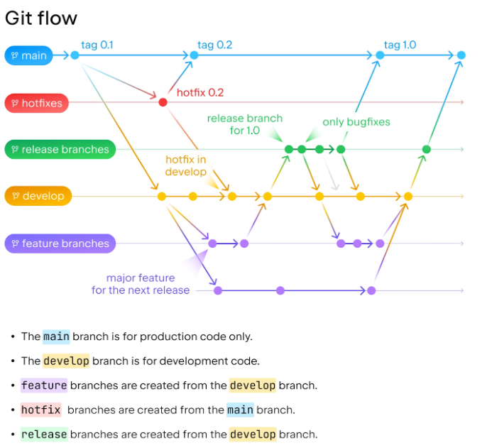Click the "only bugfixes" annotation text
The width and height of the screenshot is (487, 448).
tap(356, 122)
